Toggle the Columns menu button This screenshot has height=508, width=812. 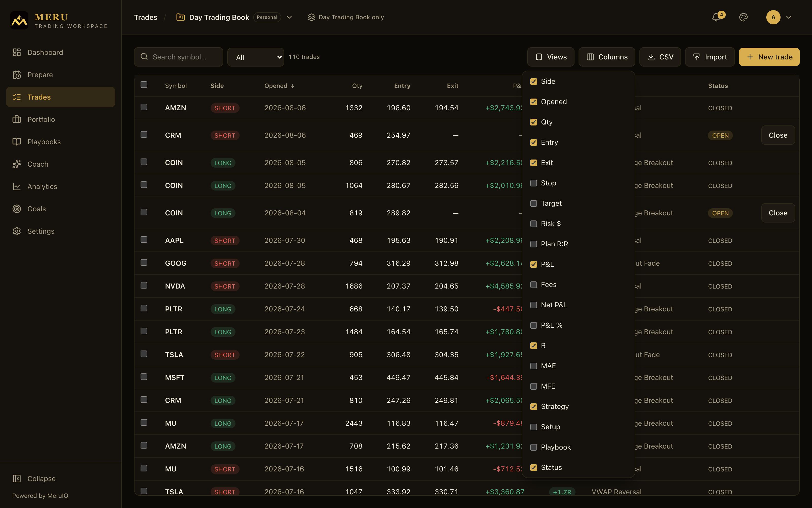[607, 57]
